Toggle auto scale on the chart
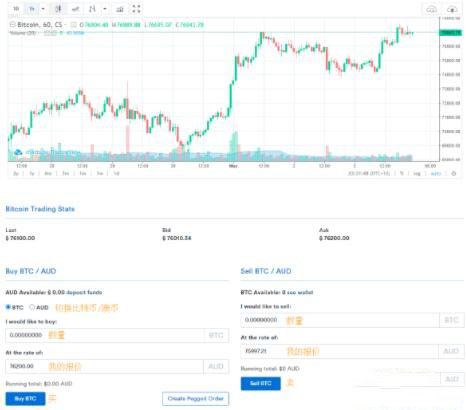This screenshot has height=410, width=466. [x=436, y=173]
